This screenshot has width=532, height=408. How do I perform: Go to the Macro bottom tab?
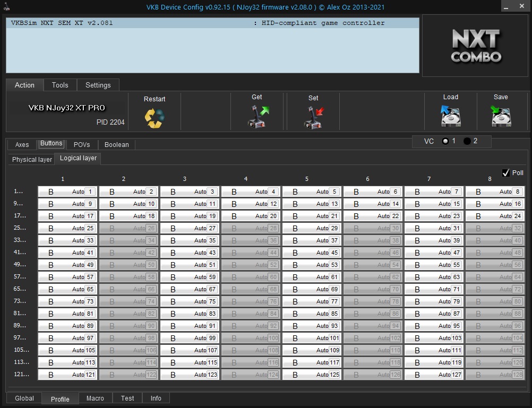pyautogui.click(x=95, y=398)
